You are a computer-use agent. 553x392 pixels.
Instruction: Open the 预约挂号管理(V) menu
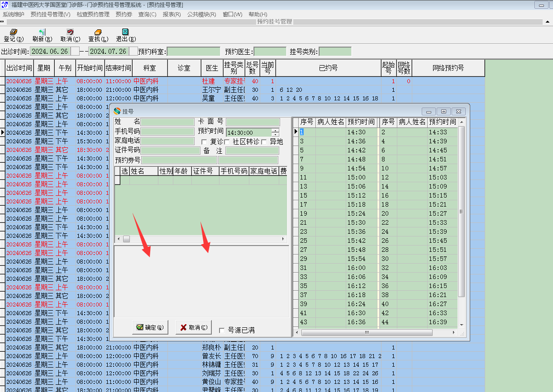50,14
